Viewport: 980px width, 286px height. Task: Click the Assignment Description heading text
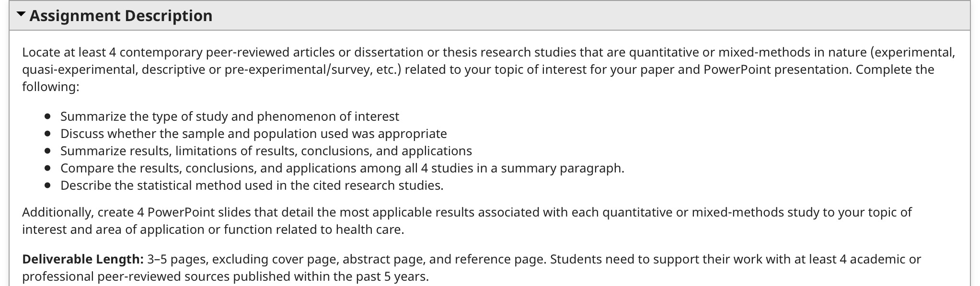(121, 16)
